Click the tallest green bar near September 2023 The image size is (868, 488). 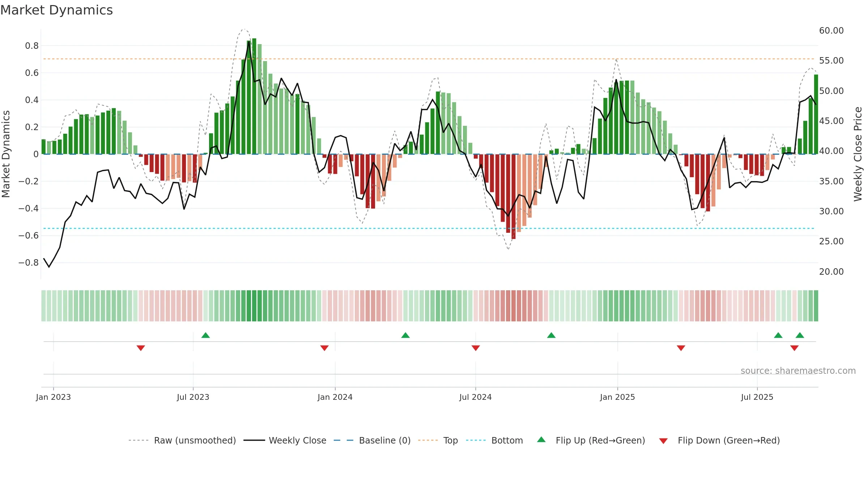254,96
